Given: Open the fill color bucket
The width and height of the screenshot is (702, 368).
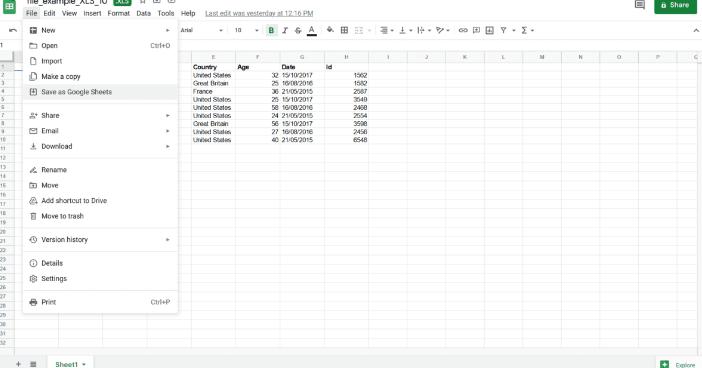Looking at the screenshot, I should 330,30.
